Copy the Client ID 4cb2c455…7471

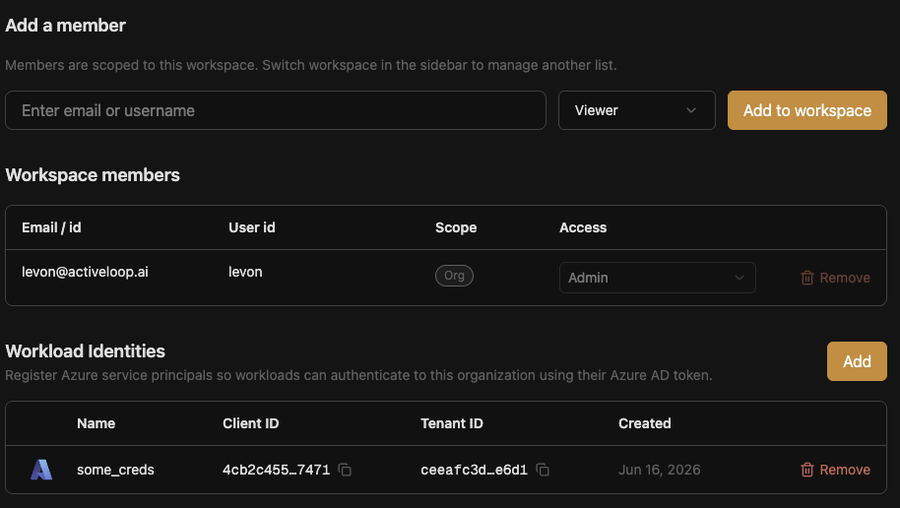tap(344, 470)
